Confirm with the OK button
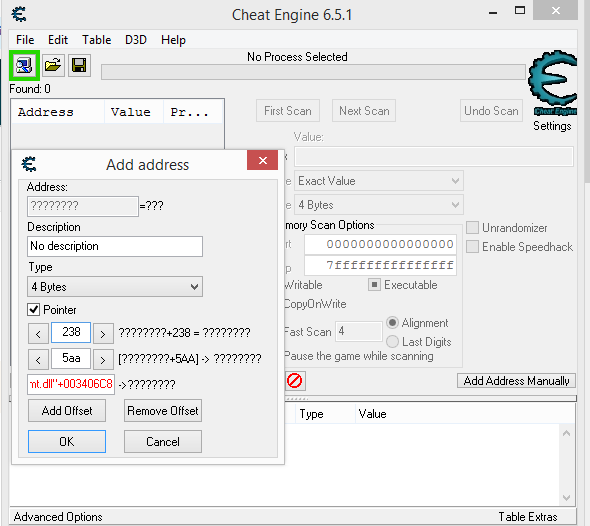This screenshot has height=526, width=590. point(67,441)
